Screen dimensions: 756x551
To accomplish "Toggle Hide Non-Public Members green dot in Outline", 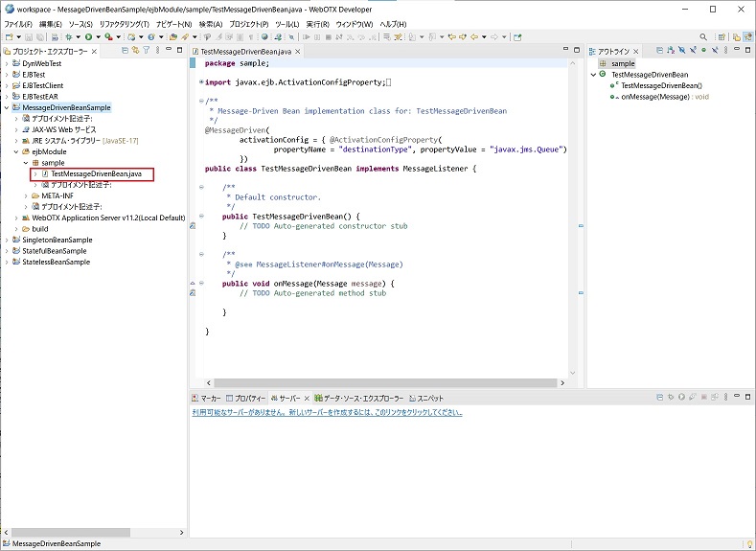I will point(702,51).
